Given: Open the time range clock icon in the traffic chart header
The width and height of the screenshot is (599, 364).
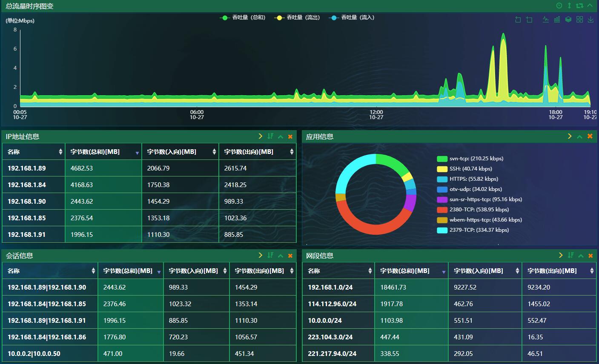Looking at the screenshot, I should click(x=559, y=6).
